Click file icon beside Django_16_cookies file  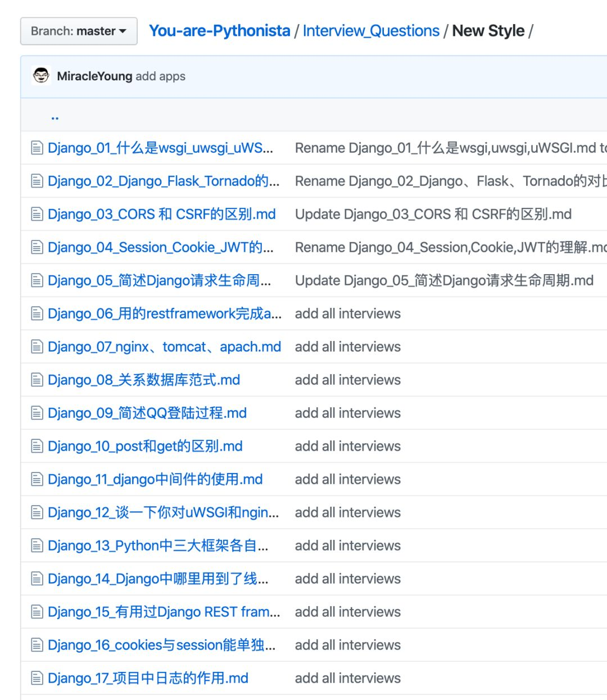[x=37, y=645]
